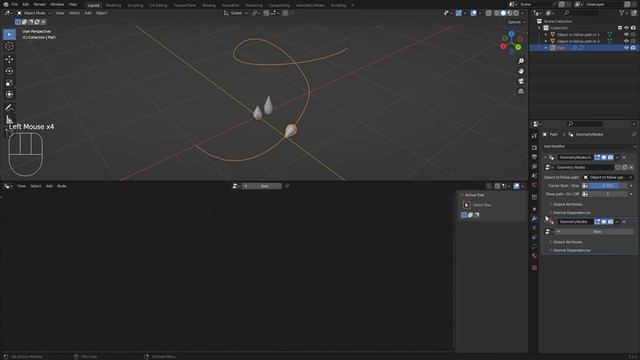This screenshot has height=360, width=640.
Task: Open the Modifiers wrench tab
Action: coord(534,219)
